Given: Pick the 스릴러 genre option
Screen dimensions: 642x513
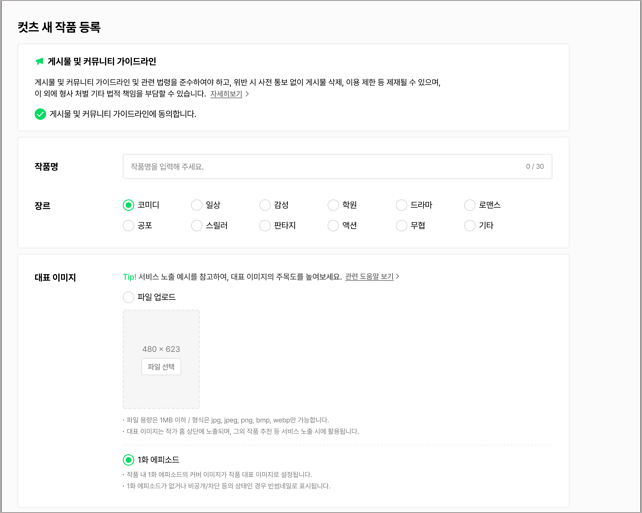Looking at the screenshot, I should [x=197, y=226].
